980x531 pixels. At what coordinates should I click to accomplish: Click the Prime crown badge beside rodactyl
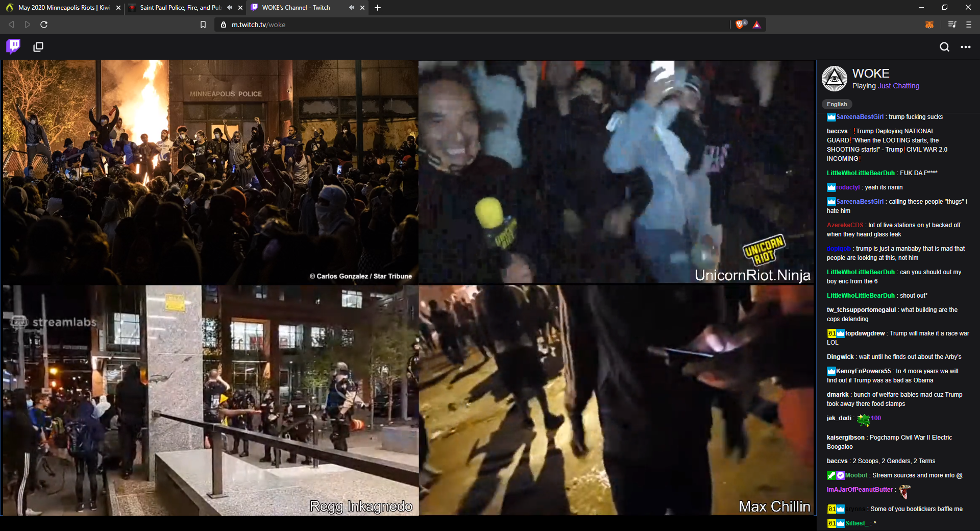pos(831,187)
